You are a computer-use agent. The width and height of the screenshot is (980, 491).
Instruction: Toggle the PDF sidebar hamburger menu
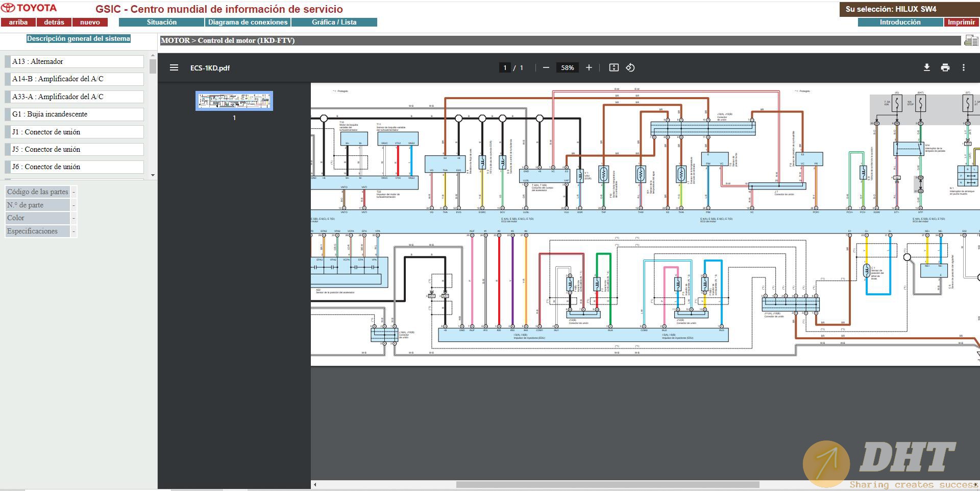174,67
